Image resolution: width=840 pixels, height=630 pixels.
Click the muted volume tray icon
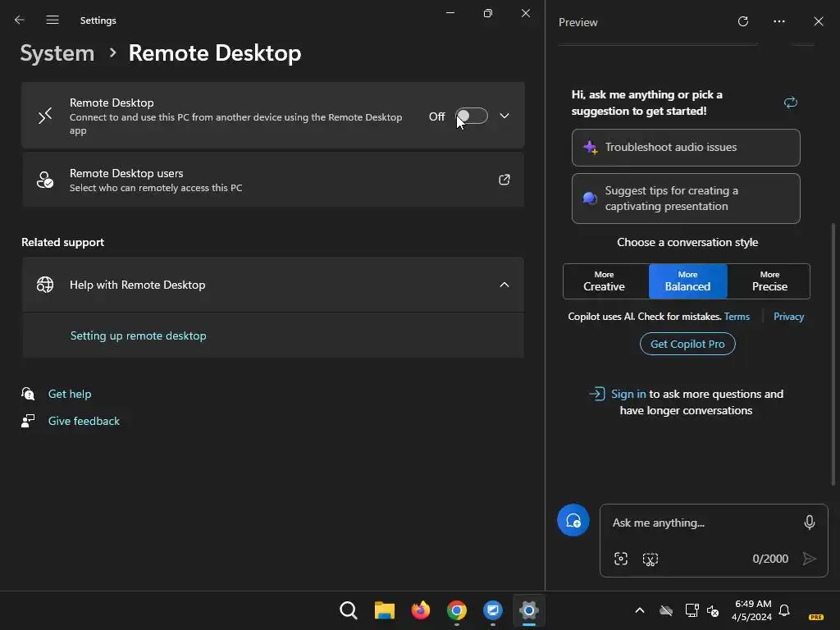713,610
